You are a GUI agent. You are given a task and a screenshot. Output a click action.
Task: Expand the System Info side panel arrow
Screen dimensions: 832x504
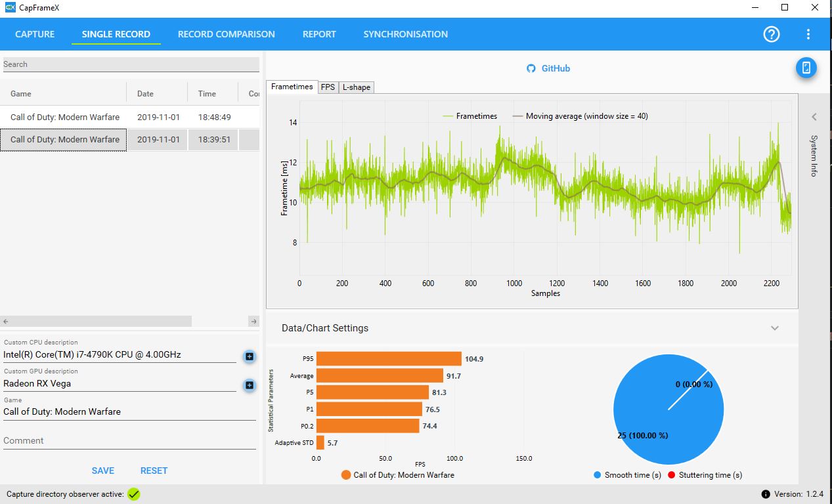click(814, 117)
